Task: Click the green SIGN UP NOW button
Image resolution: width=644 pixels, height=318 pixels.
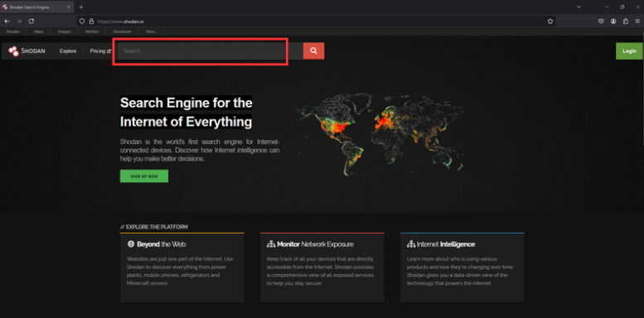Action: [x=144, y=176]
